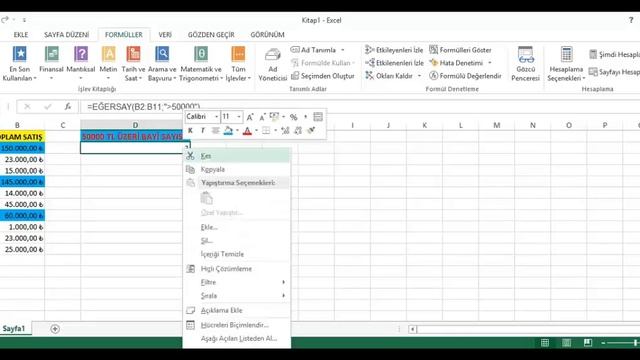The height and width of the screenshot is (360, 640).
Task: Increase font size in the mini toolbar
Action: [x=250, y=117]
